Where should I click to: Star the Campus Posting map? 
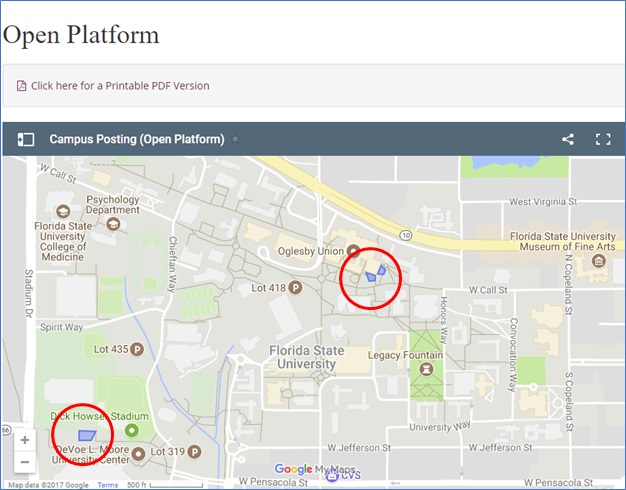[x=235, y=139]
